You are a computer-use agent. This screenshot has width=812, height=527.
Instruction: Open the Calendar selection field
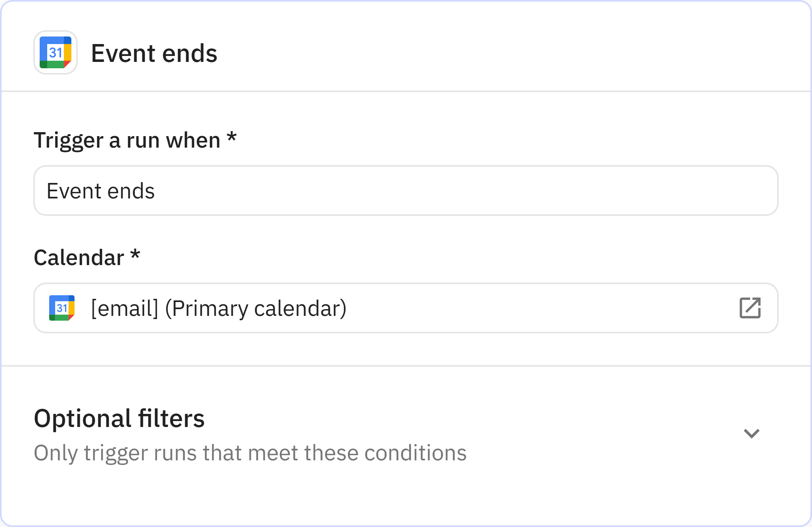405,308
